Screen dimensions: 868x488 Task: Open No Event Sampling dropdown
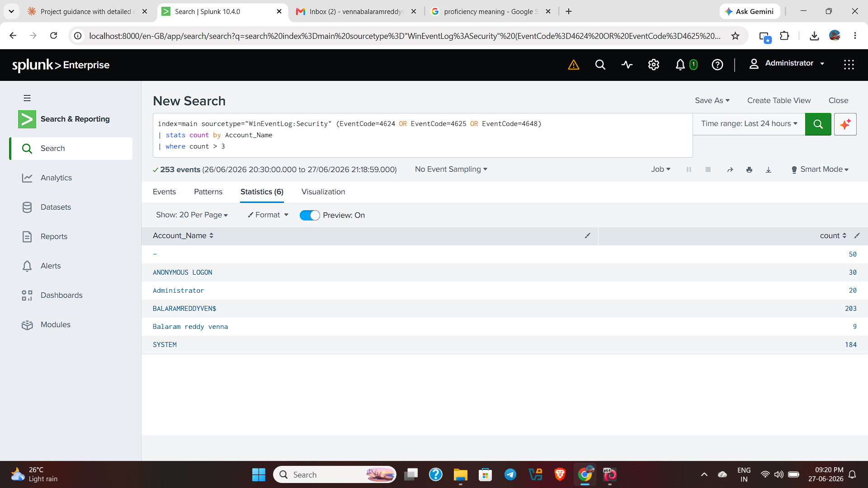tap(451, 169)
